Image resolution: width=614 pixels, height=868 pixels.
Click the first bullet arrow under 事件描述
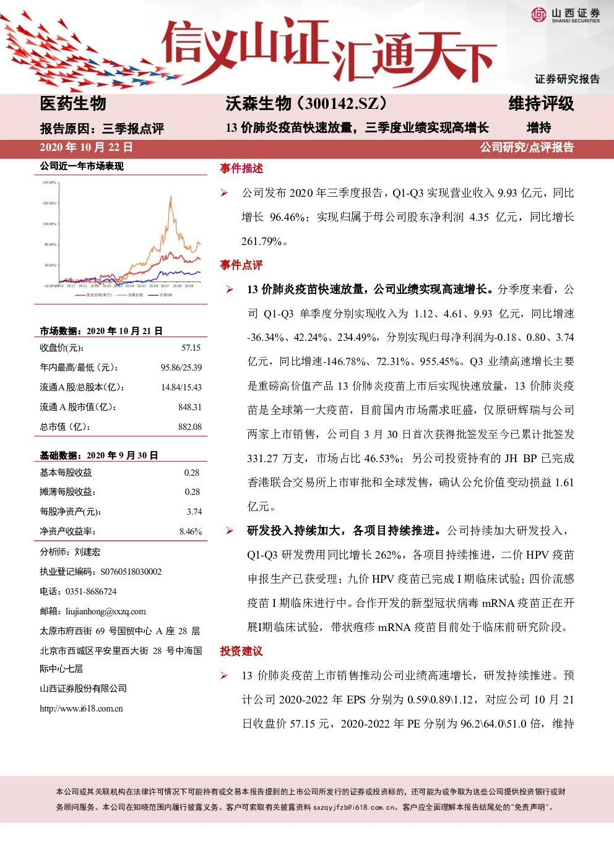[224, 194]
